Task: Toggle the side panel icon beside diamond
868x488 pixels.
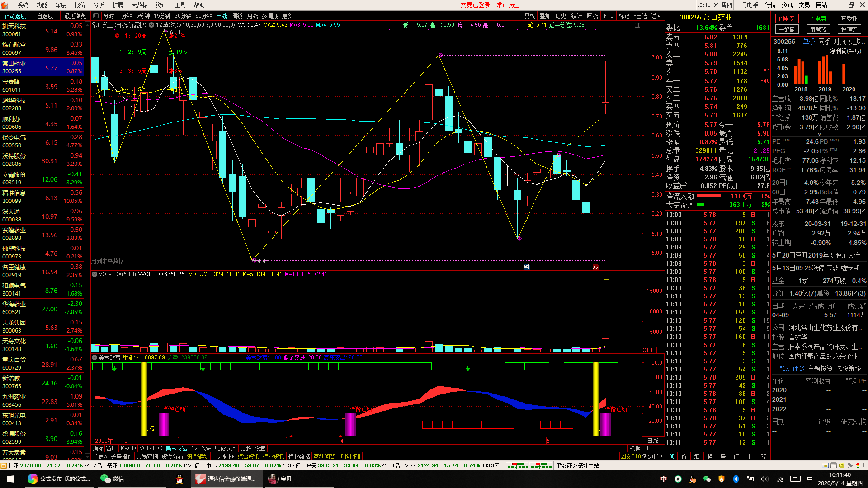Action: tap(637, 25)
